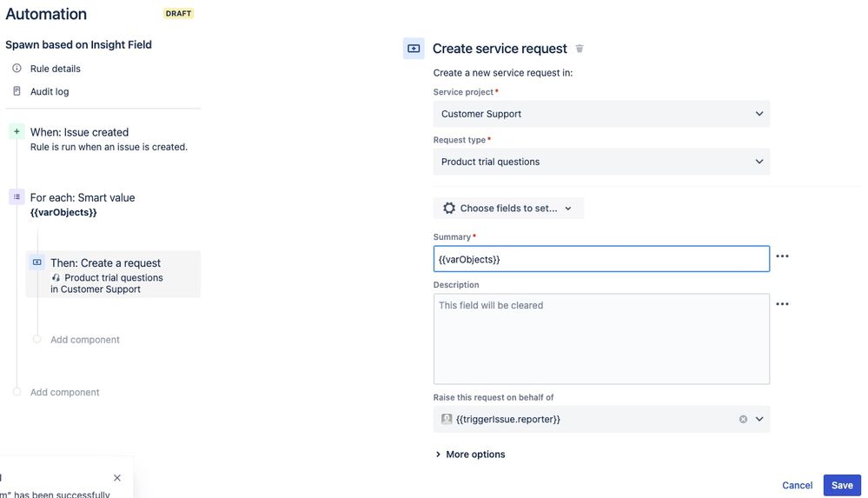Click the Audit log document icon
Viewport: 868px width, 498px height.
[x=17, y=91]
